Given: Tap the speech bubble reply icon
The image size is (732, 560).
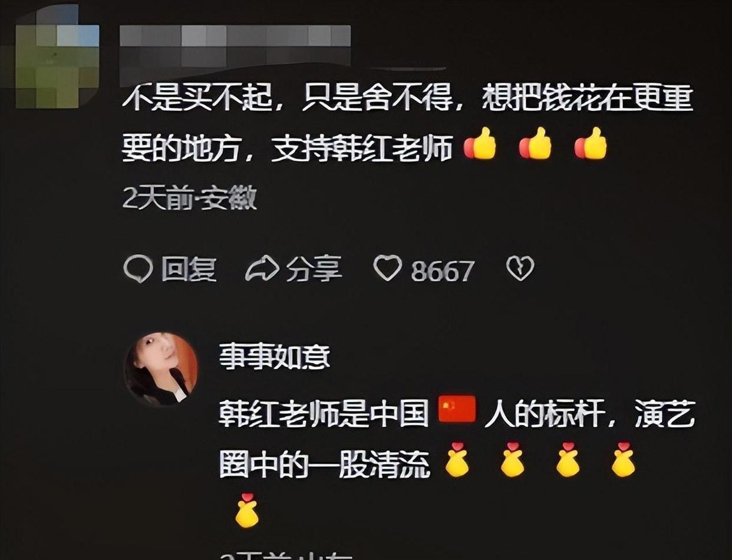Looking at the screenshot, I should tap(138, 269).
